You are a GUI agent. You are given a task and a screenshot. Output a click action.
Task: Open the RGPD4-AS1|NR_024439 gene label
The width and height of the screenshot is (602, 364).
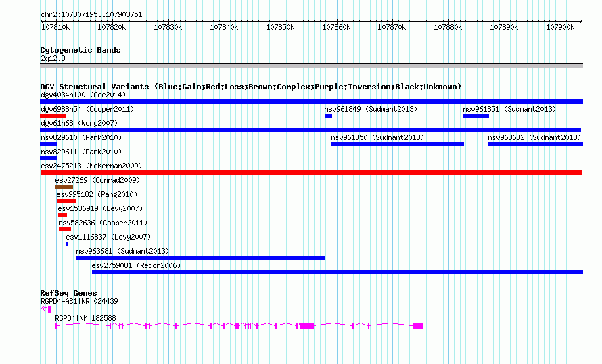point(79,301)
